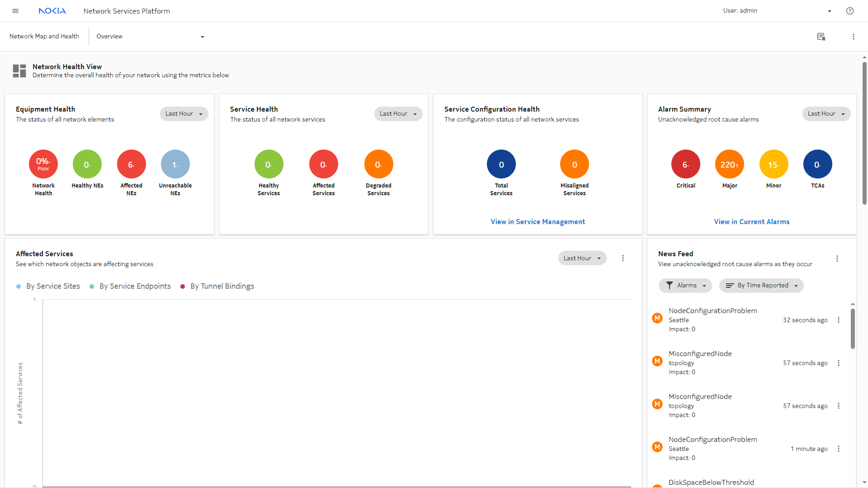Click the Nokia logo
Screen dimensions: 868x488
pos(52,11)
